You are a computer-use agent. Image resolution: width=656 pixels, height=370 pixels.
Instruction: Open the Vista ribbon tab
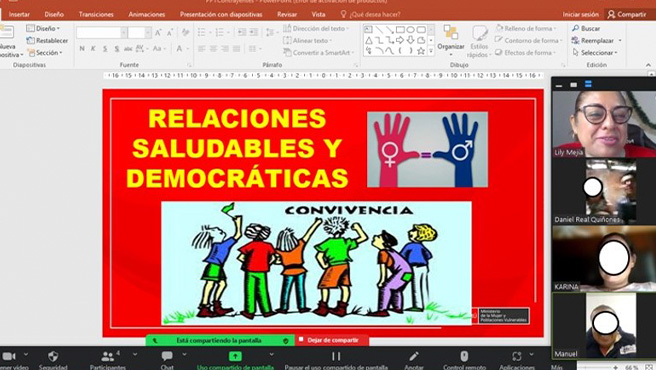318,14
